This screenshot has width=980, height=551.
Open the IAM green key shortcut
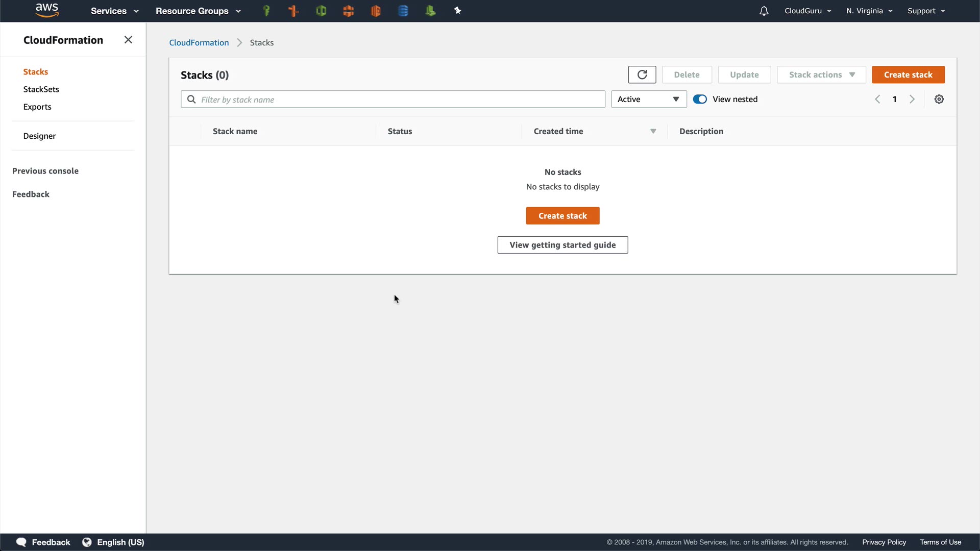(266, 11)
